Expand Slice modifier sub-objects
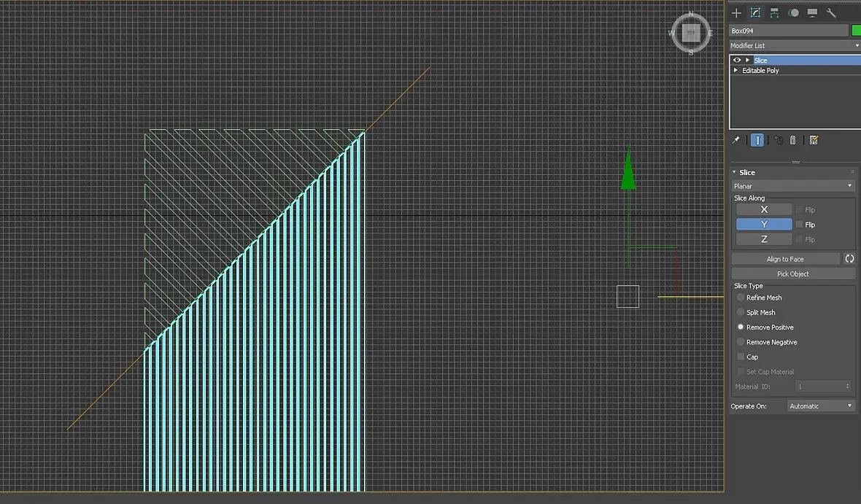 coord(747,60)
